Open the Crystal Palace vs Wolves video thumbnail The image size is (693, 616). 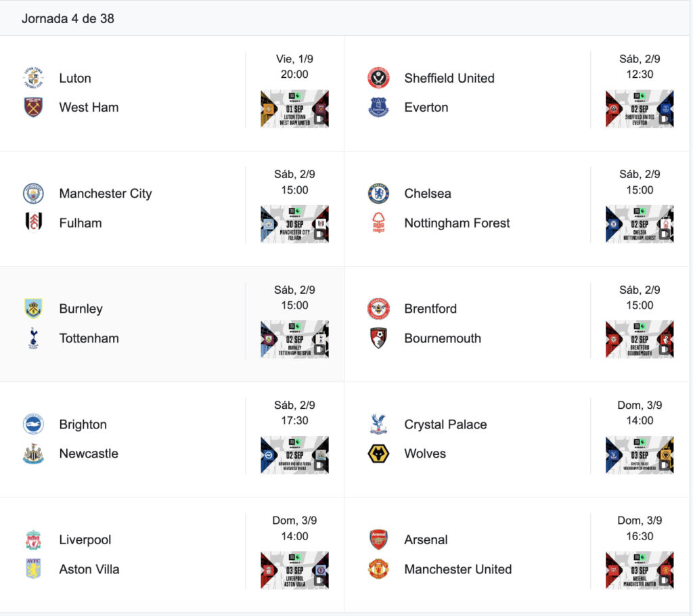click(x=640, y=455)
